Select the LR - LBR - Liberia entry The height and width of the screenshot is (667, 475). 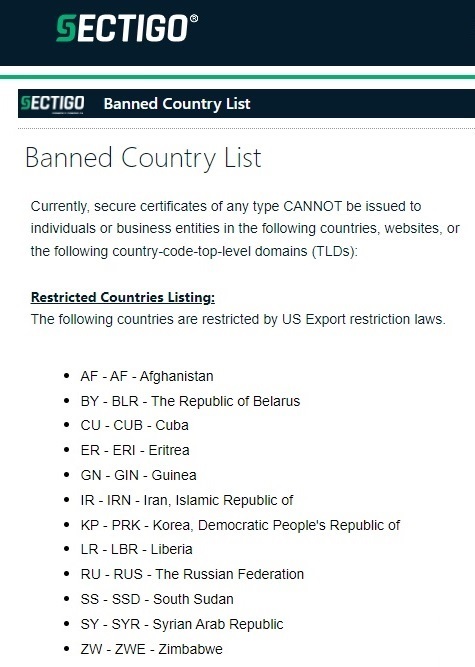click(137, 549)
